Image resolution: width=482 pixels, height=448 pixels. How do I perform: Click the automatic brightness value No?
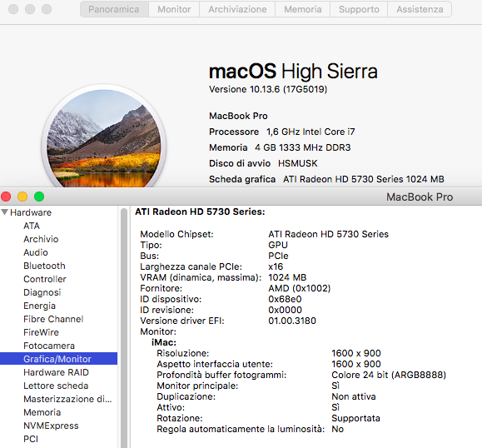pos(337,429)
